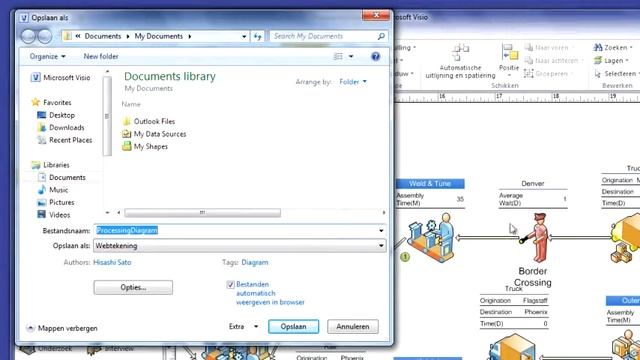Toggle Bestanden automatisch weergeven in browser checkbox

click(x=230, y=284)
